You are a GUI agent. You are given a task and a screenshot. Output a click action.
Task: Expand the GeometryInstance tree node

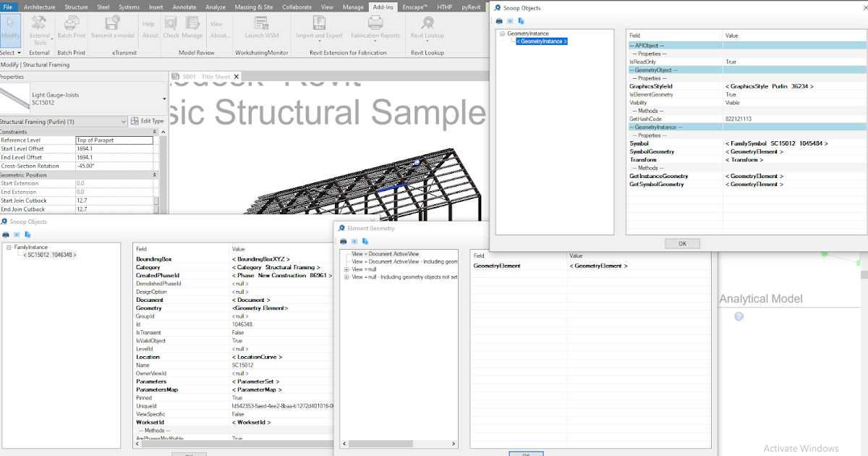pyautogui.click(x=501, y=33)
